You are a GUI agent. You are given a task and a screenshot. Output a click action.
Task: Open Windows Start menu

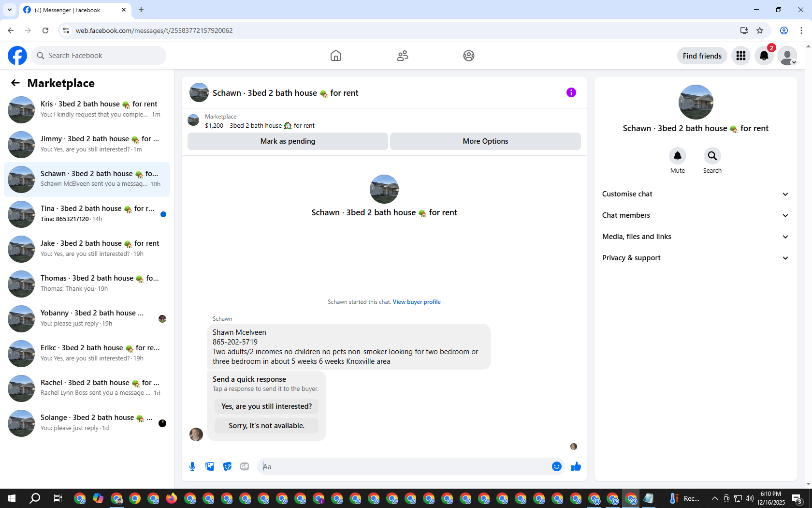pos(12,498)
